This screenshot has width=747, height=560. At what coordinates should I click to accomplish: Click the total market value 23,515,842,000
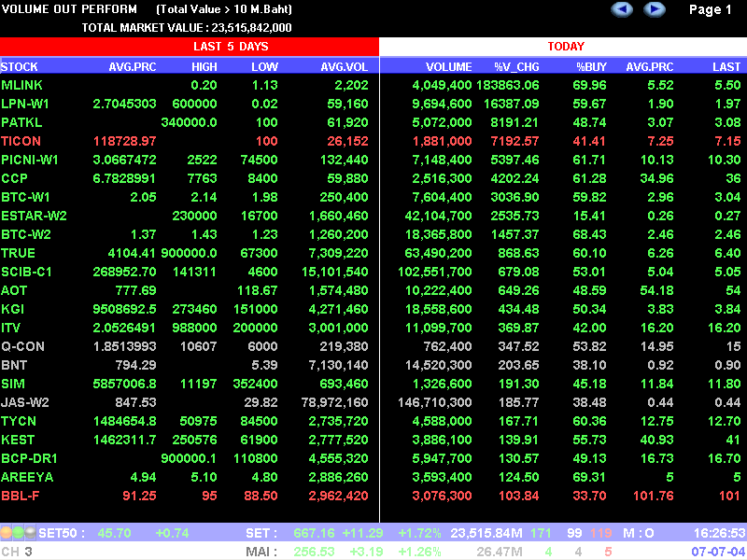pos(251,28)
